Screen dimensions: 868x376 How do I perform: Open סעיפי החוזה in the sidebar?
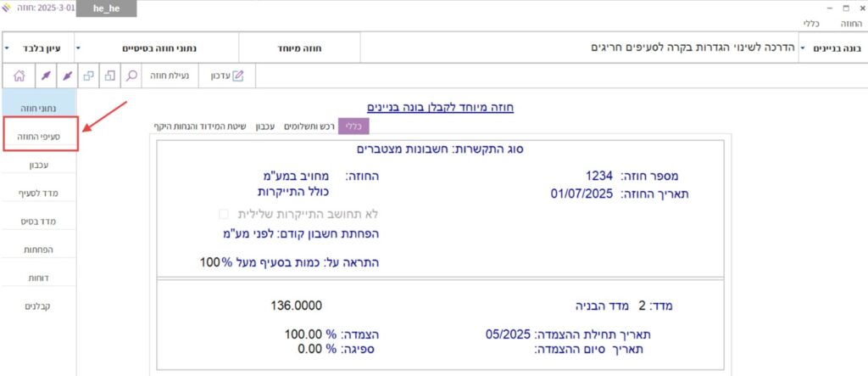point(40,135)
